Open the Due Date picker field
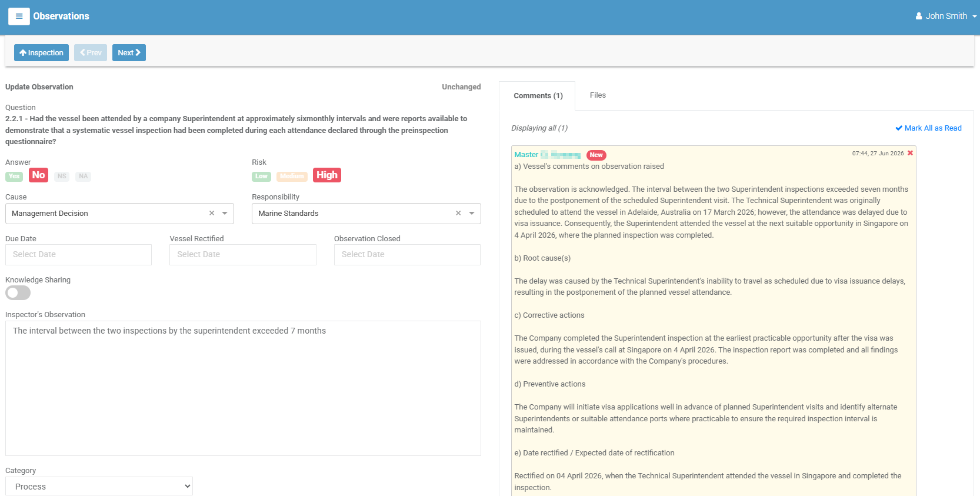Image resolution: width=980 pixels, height=496 pixels. (78, 254)
